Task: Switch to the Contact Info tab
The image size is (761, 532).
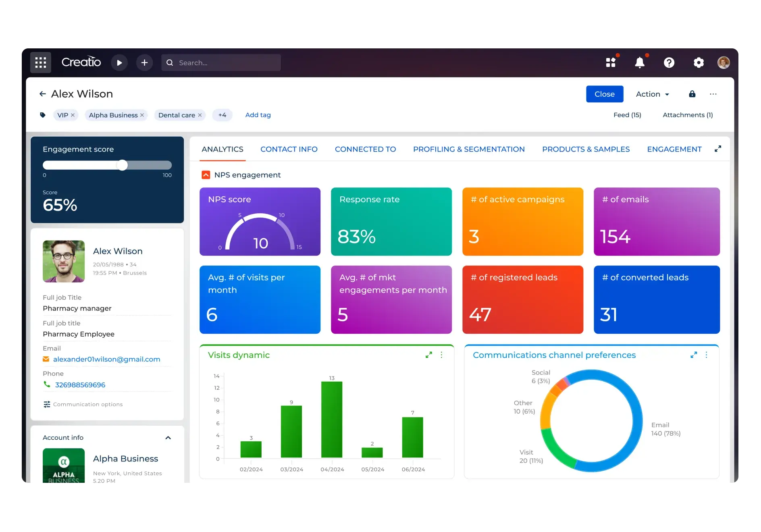Action: pos(289,149)
